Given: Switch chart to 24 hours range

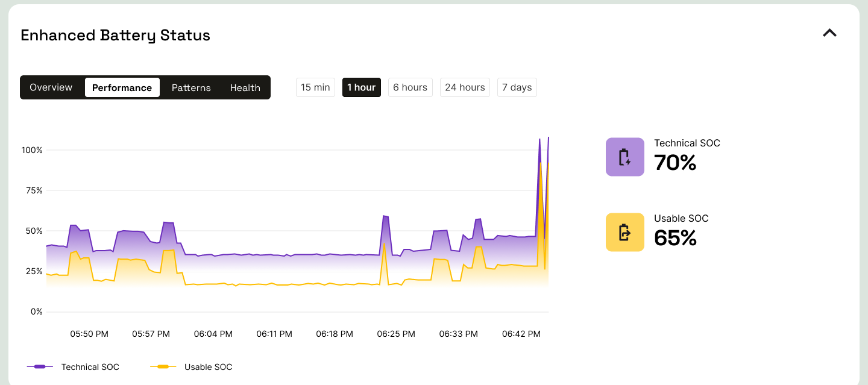Looking at the screenshot, I should (465, 87).
